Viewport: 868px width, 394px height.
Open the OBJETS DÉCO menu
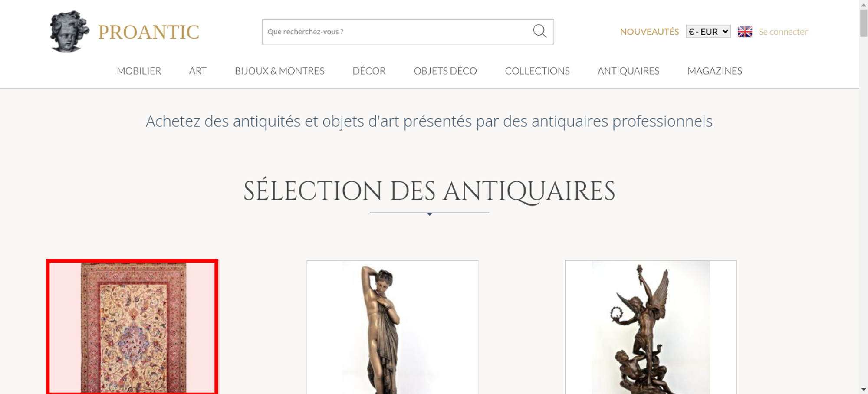point(445,71)
